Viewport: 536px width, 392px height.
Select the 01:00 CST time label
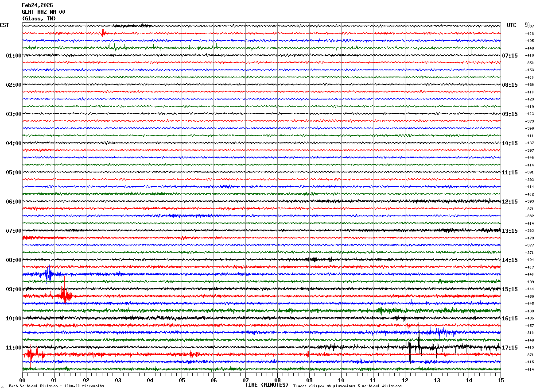pos(14,56)
